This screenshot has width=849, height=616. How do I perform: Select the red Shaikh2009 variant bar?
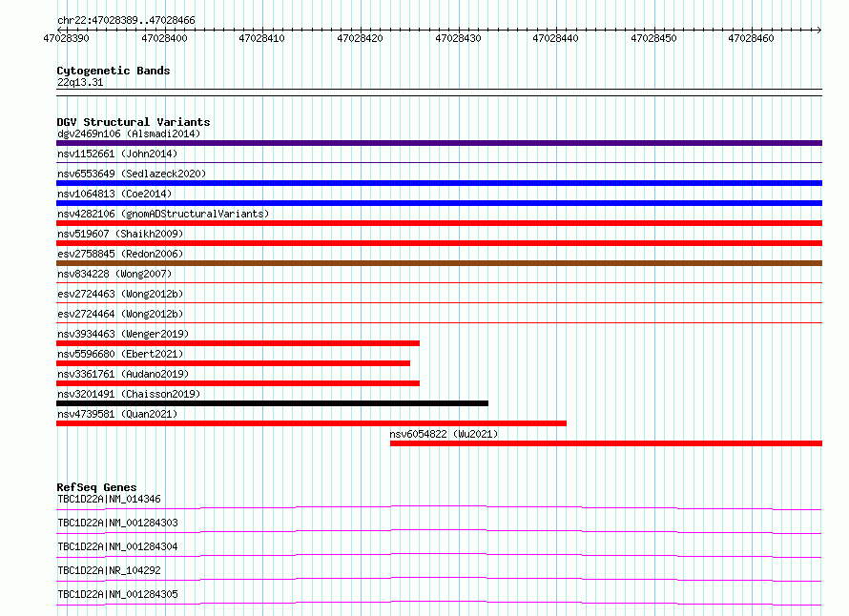[439, 243]
